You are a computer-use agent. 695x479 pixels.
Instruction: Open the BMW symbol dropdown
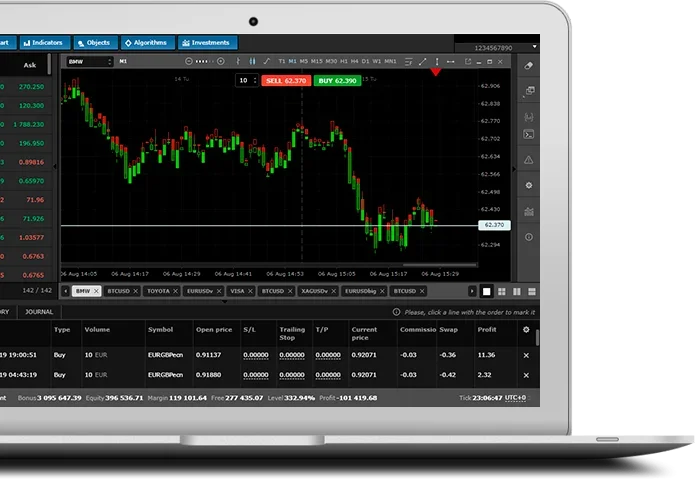[x=90, y=62]
